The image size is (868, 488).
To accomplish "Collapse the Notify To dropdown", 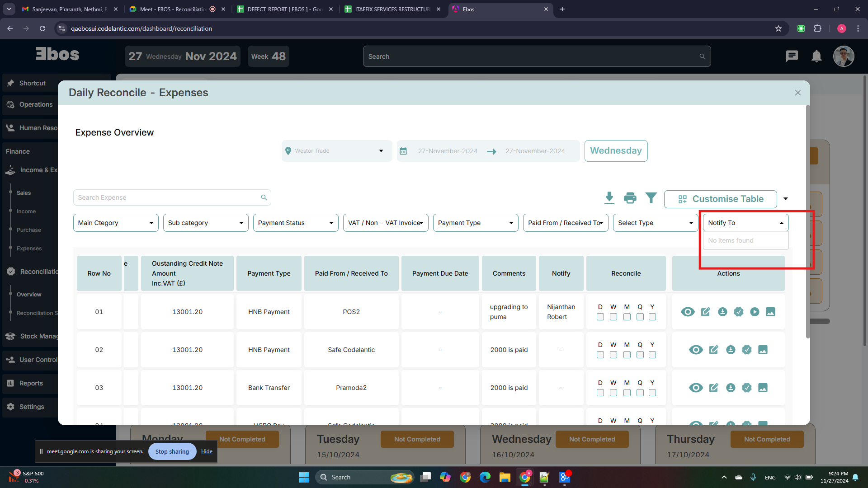I will (x=745, y=223).
